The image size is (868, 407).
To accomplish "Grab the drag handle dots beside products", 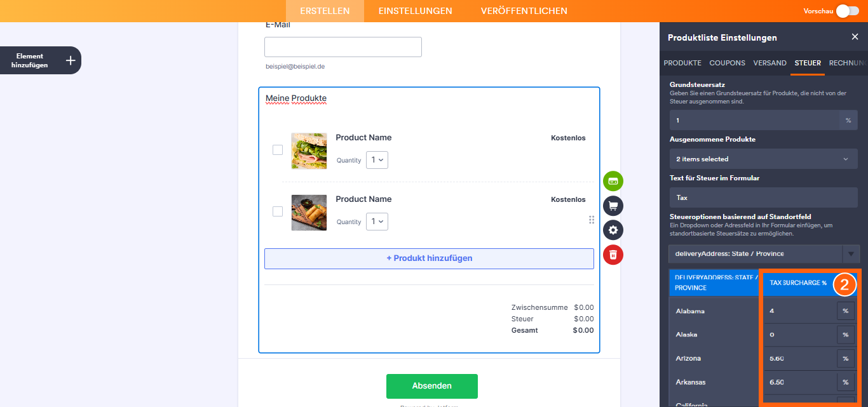I will pyautogui.click(x=592, y=220).
